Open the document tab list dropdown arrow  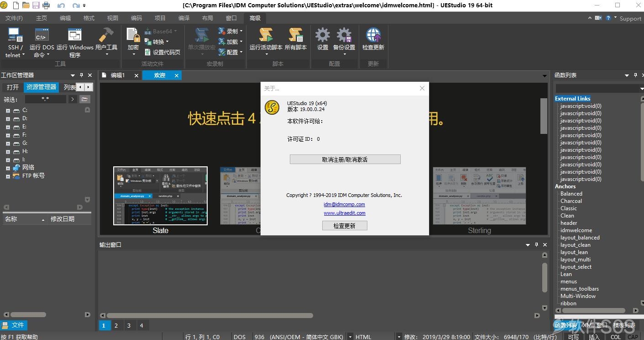click(545, 75)
